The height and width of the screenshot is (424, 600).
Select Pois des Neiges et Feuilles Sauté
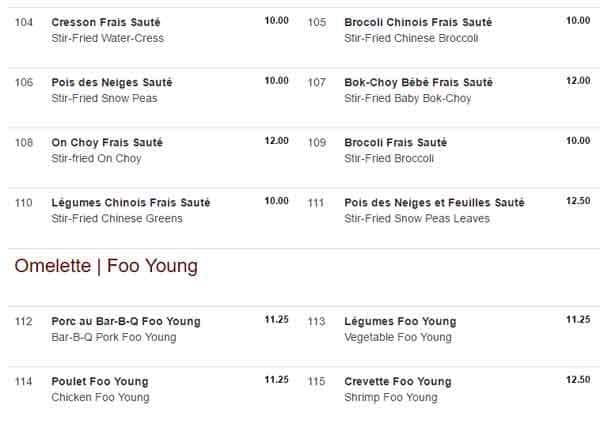pos(434,202)
